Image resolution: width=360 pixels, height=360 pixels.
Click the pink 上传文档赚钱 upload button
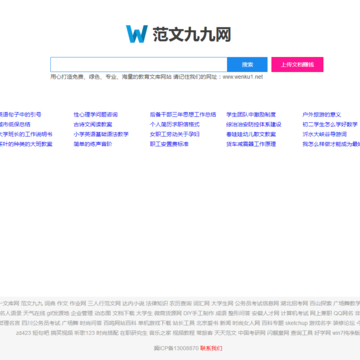click(x=297, y=64)
